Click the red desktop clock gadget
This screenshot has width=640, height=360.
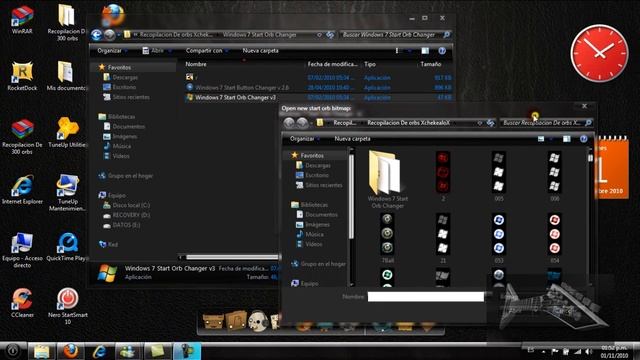(599, 53)
